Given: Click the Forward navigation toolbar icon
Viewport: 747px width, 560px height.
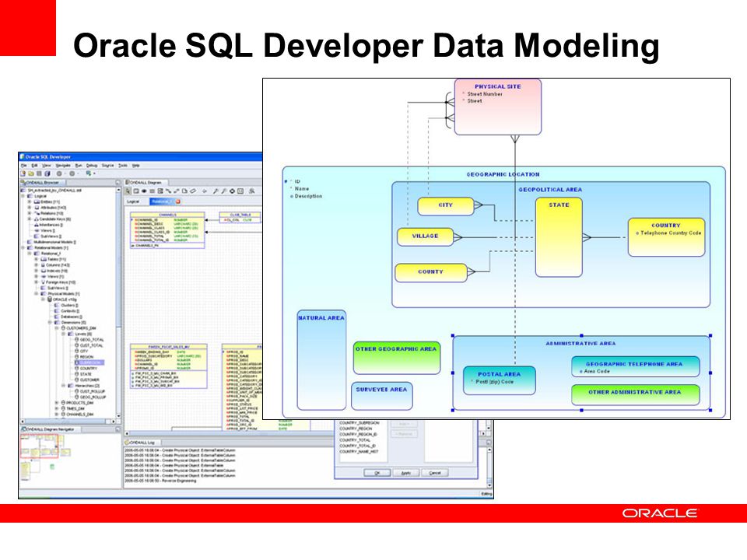Looking at the screenshot, I should coord(72,173).
